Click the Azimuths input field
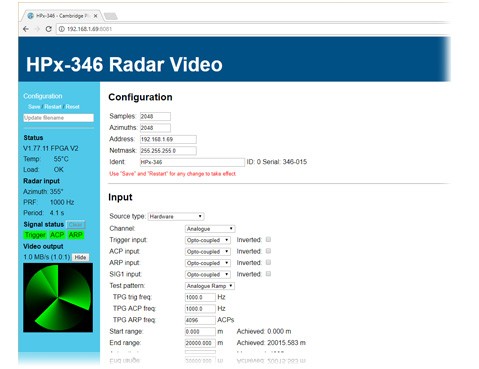This screenshot has width=479, height=369. [155, 128]
